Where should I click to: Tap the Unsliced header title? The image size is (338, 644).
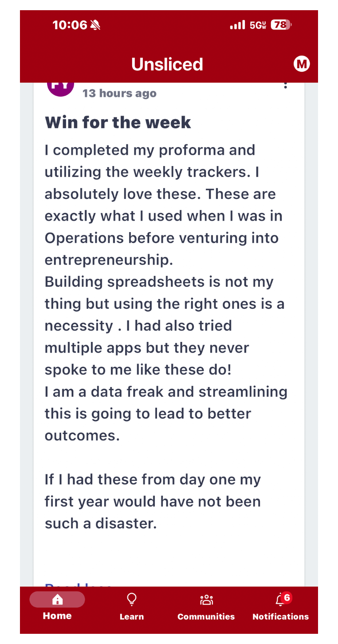coord(167,65)
